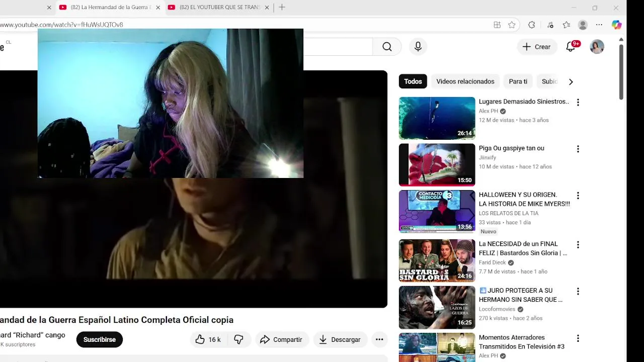Click the YouTube search magnifier button
Screen dimensions: 644x362
(x=387, y=47)
